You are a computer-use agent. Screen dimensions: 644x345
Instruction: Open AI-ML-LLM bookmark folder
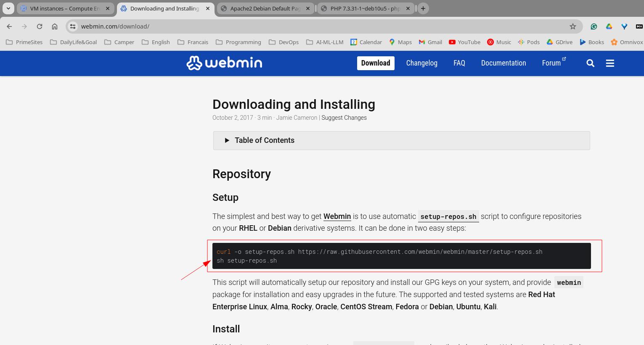click(325, 42)
